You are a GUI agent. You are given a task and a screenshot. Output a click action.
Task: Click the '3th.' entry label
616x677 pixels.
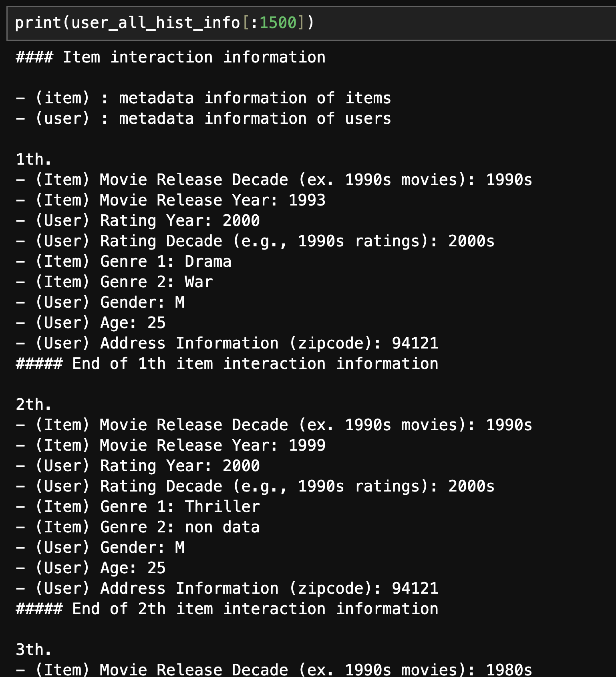34,650
